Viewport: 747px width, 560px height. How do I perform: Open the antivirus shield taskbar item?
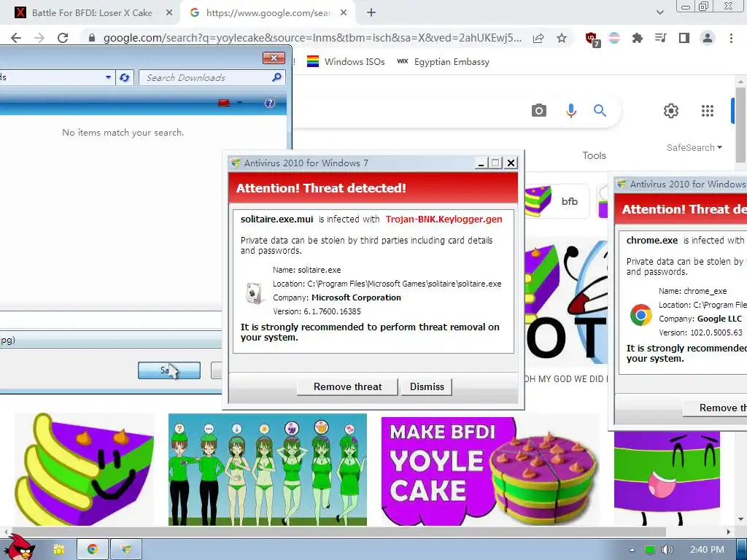pyautogui.click(x=125, y=550)
